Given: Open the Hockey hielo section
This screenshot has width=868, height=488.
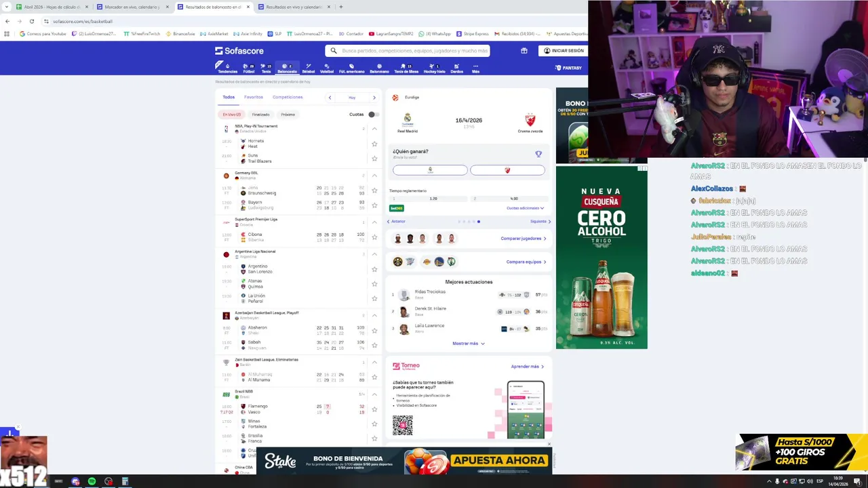Looking at the screenshot, I should (x=435, y=68).
